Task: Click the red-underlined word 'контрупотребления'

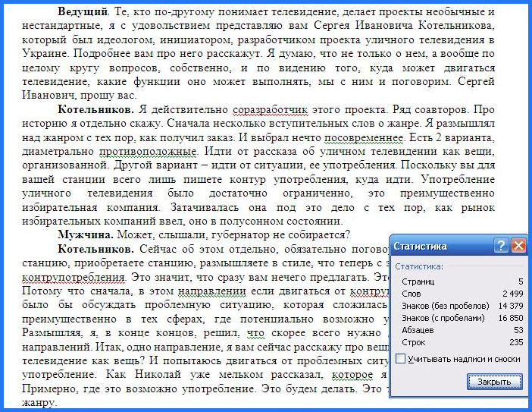Action: click(74, 278)
